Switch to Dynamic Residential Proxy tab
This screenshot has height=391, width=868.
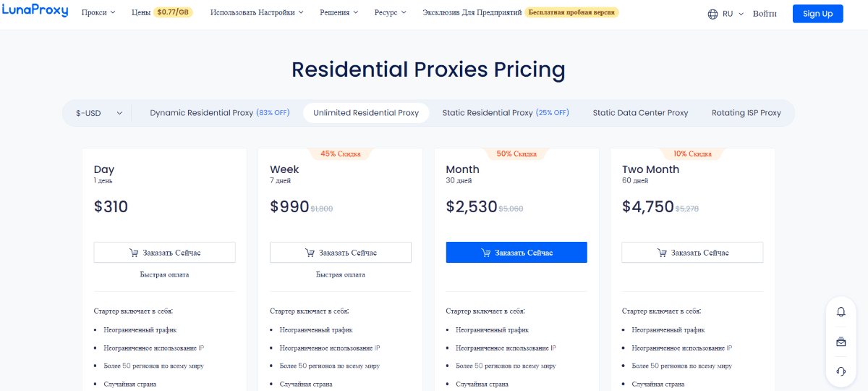tap(219, 113)
